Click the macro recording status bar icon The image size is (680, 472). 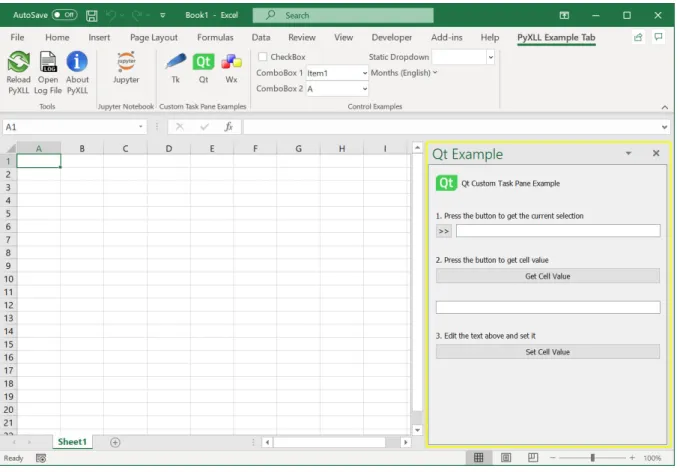click(41, 458)
